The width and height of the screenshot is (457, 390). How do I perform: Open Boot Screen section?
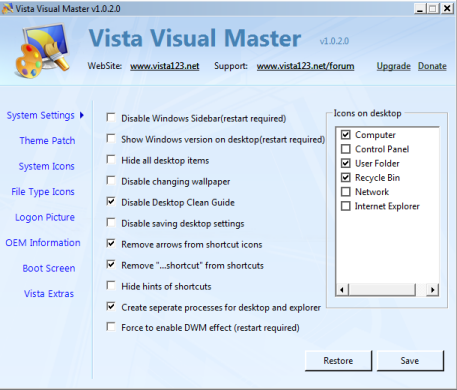coord(49,268)
